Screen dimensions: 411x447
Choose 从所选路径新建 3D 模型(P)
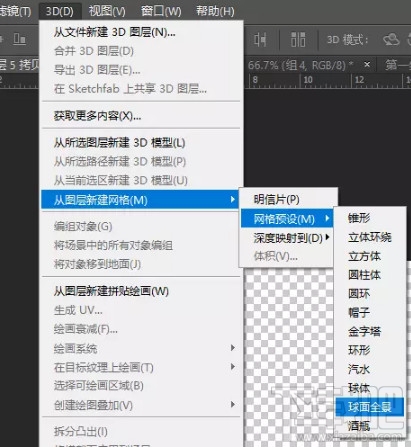pos(141,162)
